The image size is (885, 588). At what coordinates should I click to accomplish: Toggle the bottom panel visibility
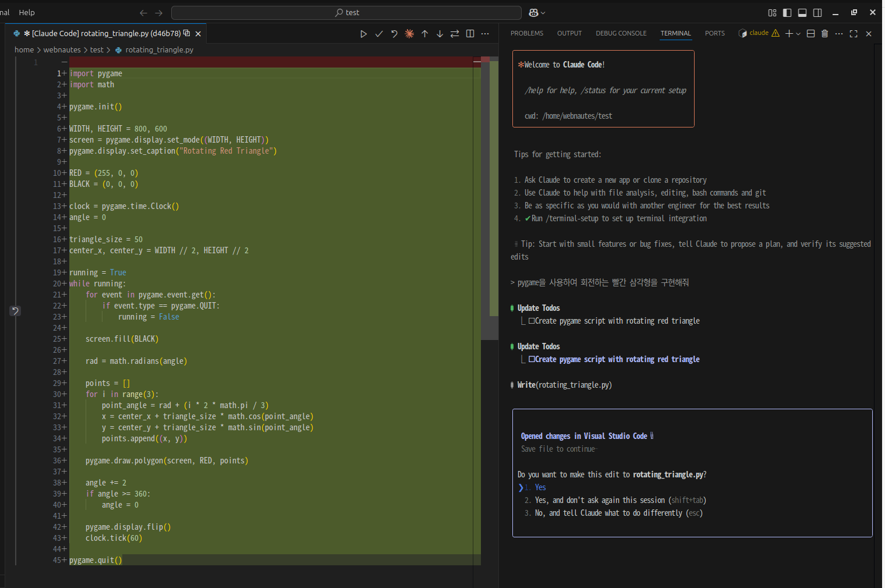[x=802, y=13]
